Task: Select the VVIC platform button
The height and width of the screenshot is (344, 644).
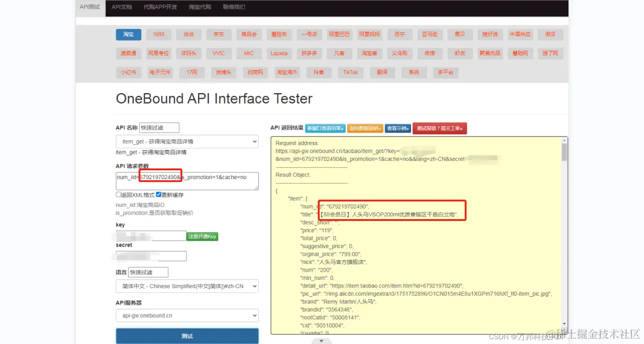Action: tap(218, 53)
